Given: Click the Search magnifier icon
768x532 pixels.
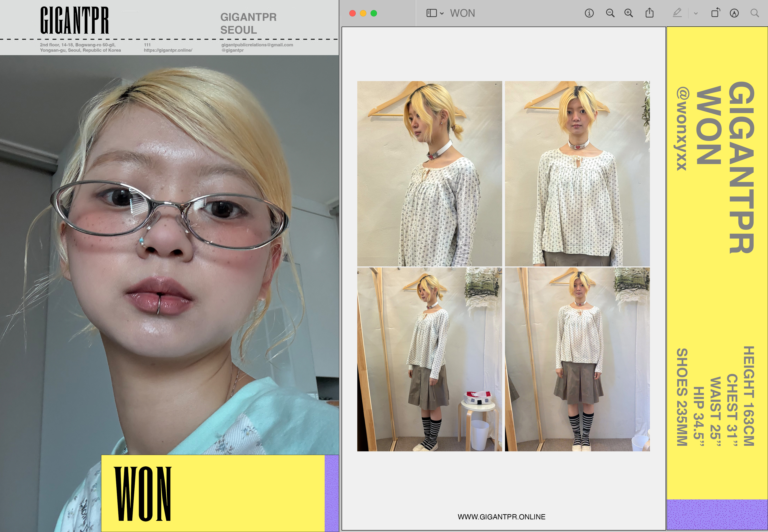Looking at the screenshot, I should point(755,13).
